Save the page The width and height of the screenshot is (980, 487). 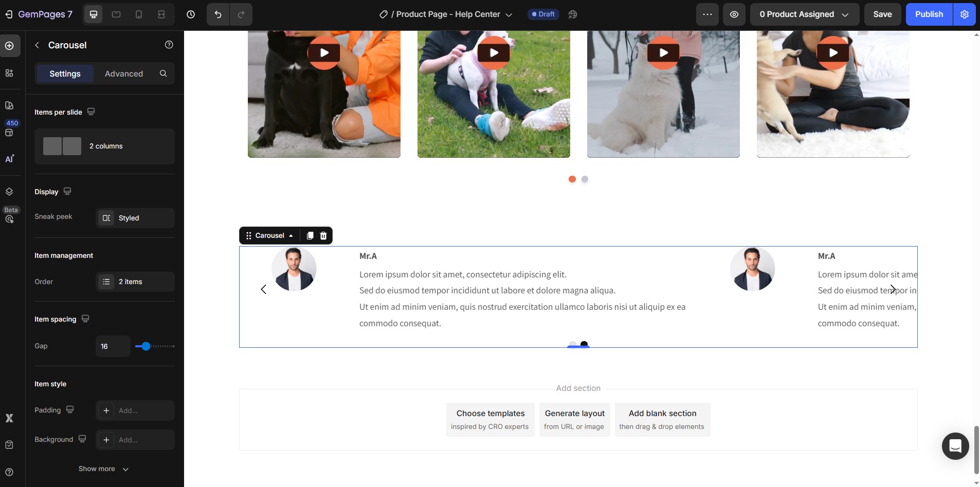(882, 14)
